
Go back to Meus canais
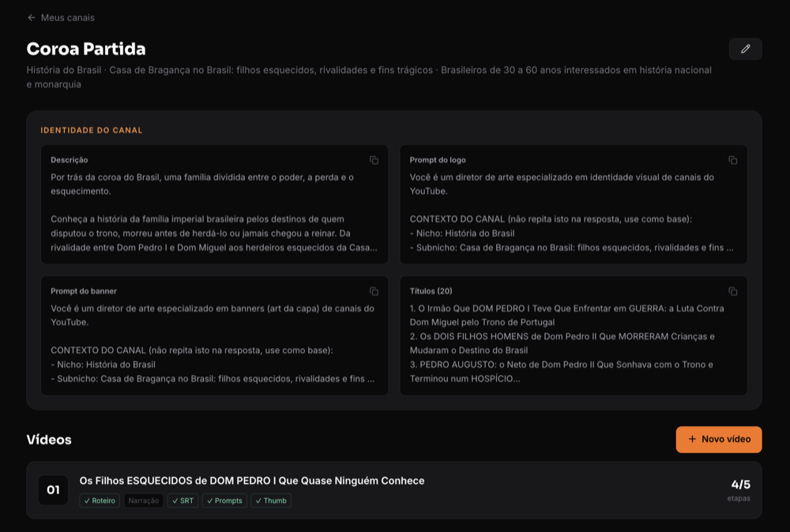[x=61, y=17]
